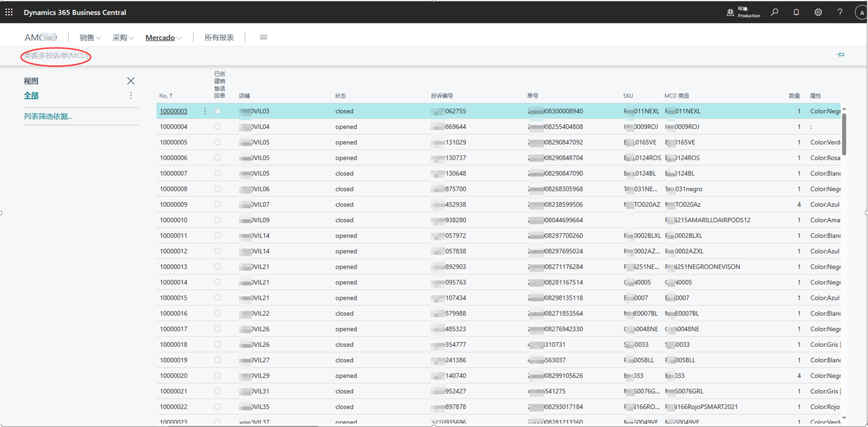
Task: Expand the 销售 dropdown menu
Action: [x=90, y=38]
